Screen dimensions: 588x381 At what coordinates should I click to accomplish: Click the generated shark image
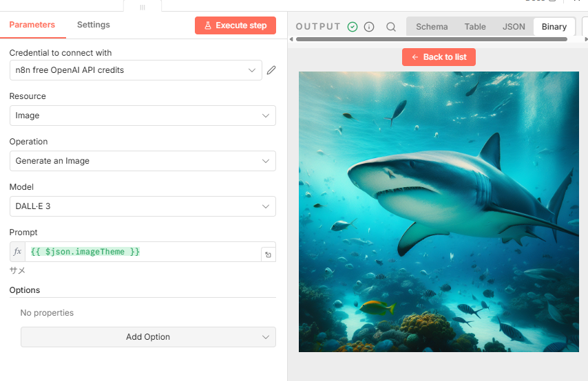tap(439, 212)
